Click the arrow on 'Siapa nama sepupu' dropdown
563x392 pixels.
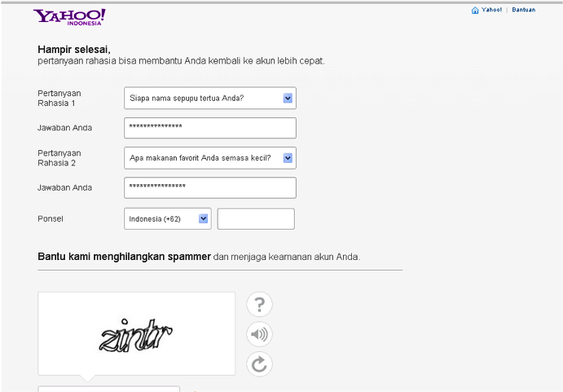288,98
